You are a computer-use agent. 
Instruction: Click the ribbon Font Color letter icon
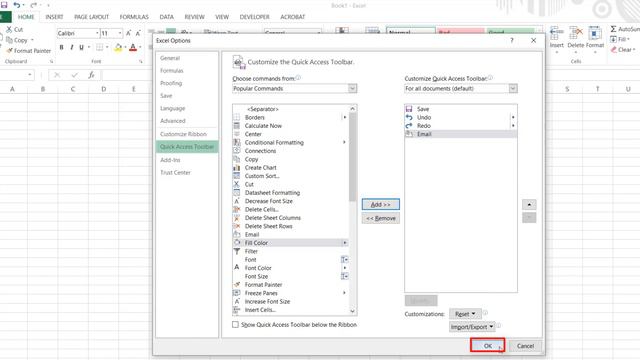[133, 48]
